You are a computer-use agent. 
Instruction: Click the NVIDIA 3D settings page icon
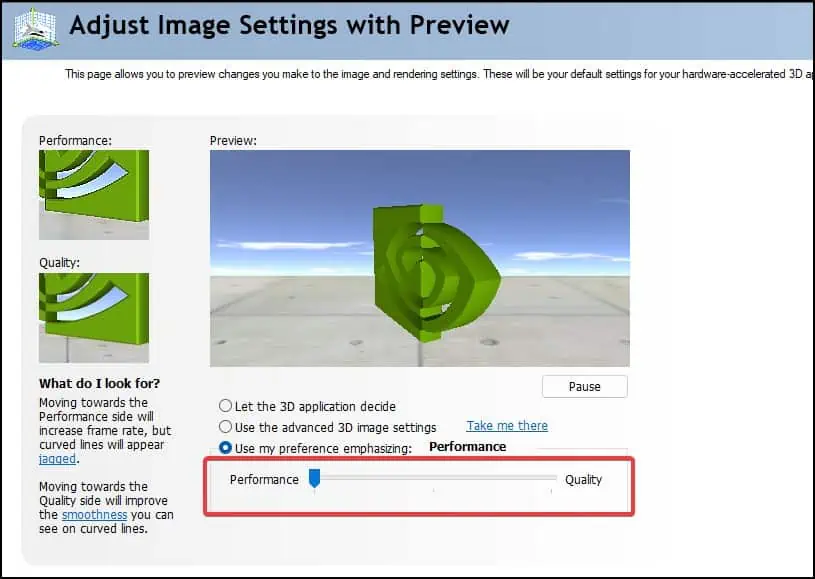[33, 28]
